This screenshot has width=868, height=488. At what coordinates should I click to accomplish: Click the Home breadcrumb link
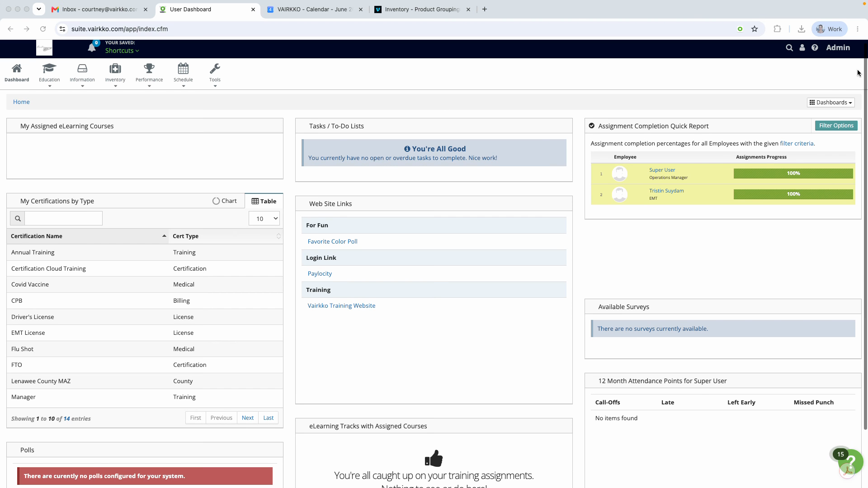[21, 102]
